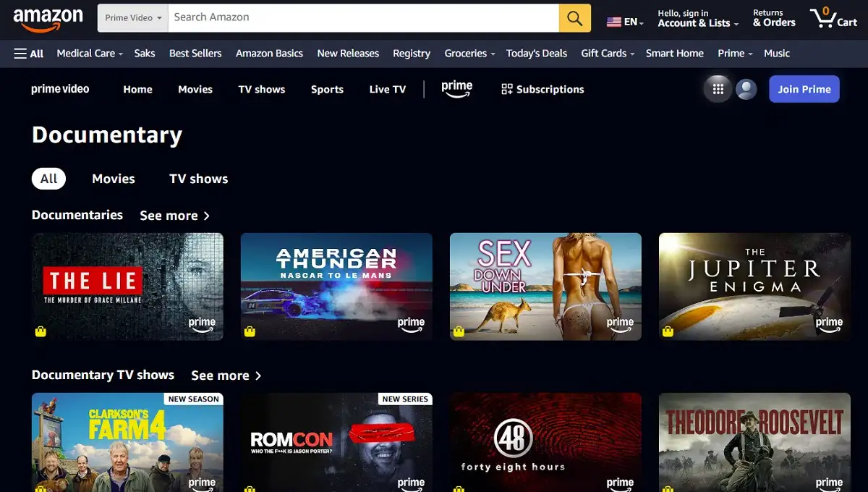This screenshot has height=492, width=868.
Task: Click the Search Amazon input field
Action: 363,18
